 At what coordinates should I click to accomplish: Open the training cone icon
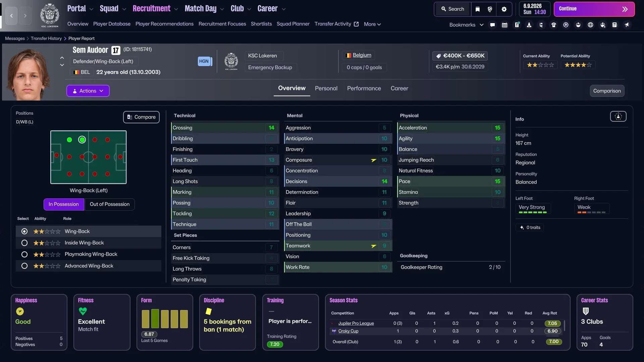point(529,25)
